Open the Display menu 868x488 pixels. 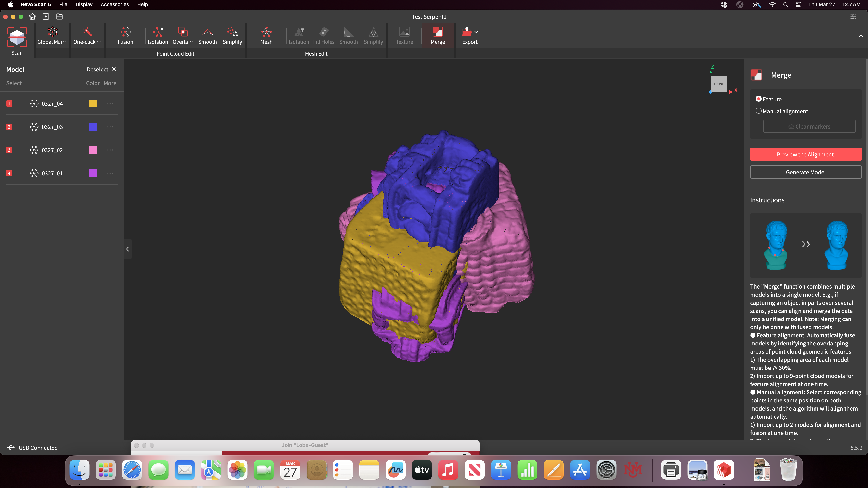(x=84, y=4)
